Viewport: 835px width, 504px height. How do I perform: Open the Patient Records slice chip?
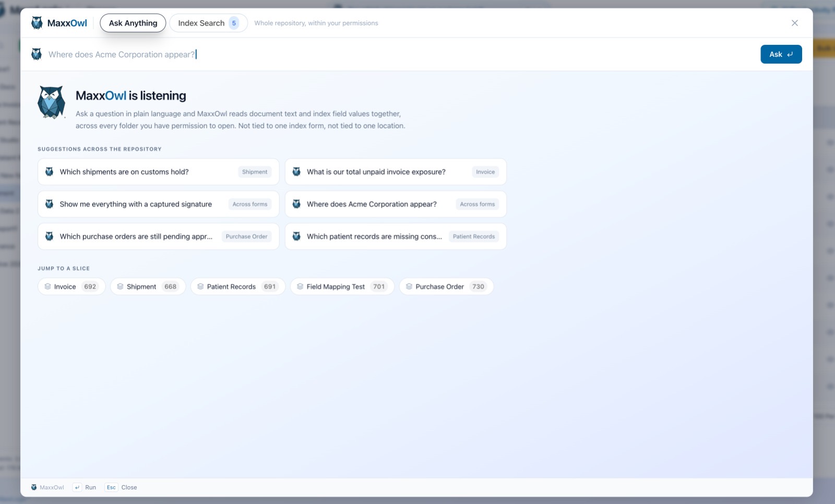pos(238,286)
